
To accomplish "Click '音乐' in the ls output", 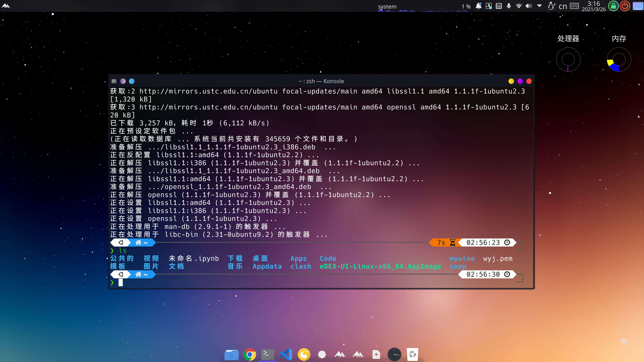I will pos(235,266).
